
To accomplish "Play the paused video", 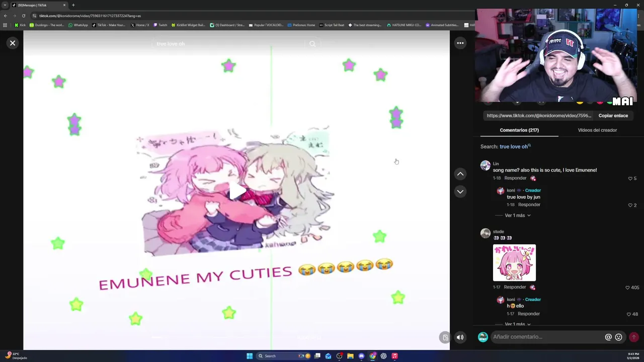I will coord(237,192).
